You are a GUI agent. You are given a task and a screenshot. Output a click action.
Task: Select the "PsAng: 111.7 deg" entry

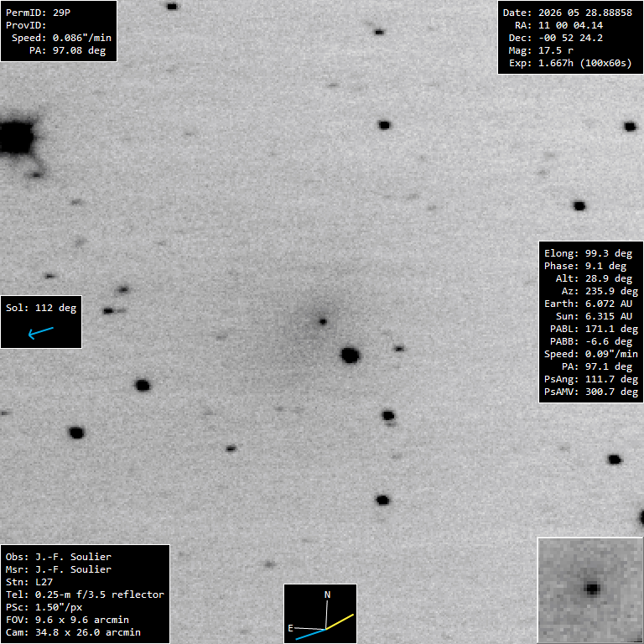pyautogui.click(x=591, y=380)
